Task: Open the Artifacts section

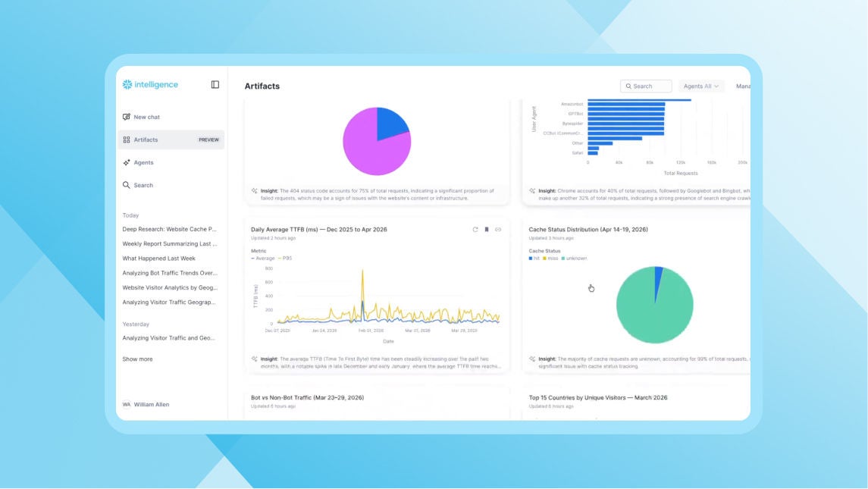Action: [171, 139]
